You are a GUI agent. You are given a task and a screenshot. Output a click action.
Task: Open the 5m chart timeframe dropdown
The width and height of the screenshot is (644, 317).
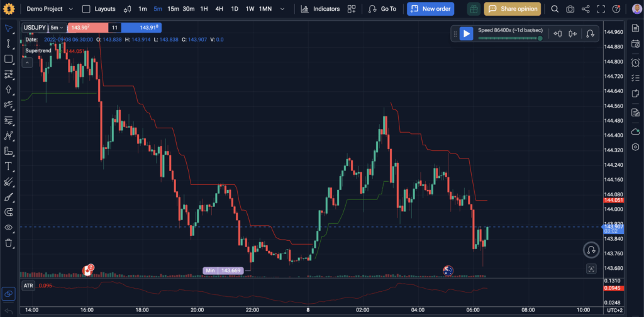point(57,28)
